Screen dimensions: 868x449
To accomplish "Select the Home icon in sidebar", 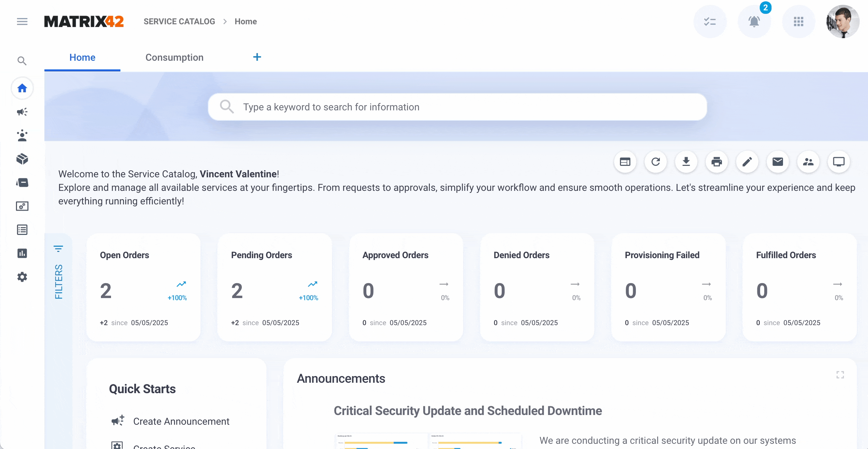I will click(22, 88).
